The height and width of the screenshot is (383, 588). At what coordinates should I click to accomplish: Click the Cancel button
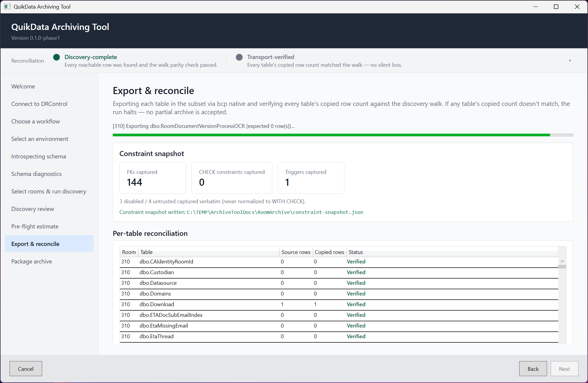[x=26, y=368]
